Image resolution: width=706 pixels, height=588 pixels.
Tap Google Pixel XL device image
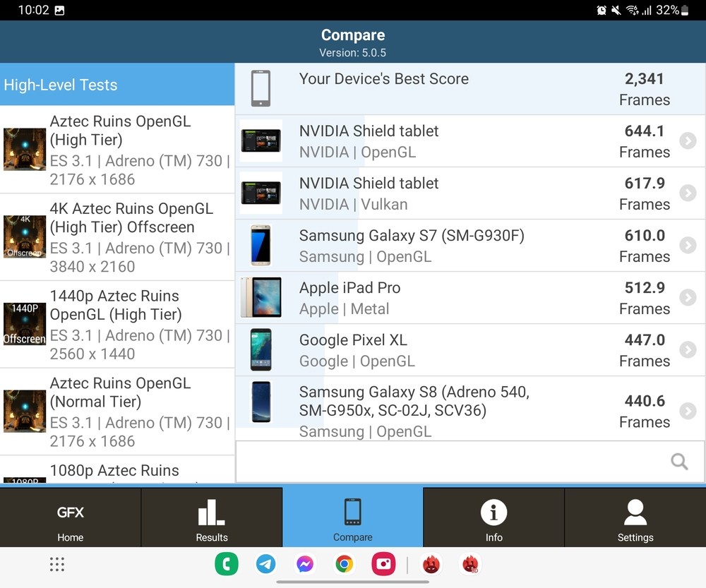(x=261, y=349)
